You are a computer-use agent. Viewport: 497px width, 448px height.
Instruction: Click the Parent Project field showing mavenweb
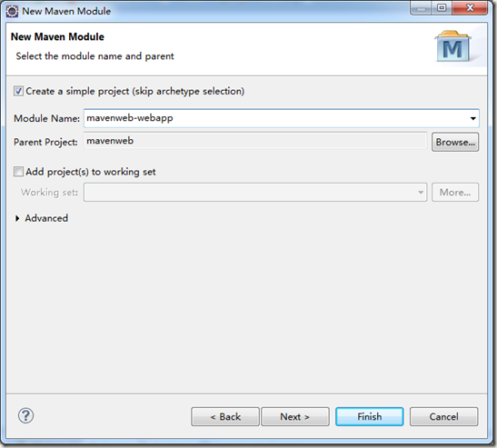click(255, 141)
